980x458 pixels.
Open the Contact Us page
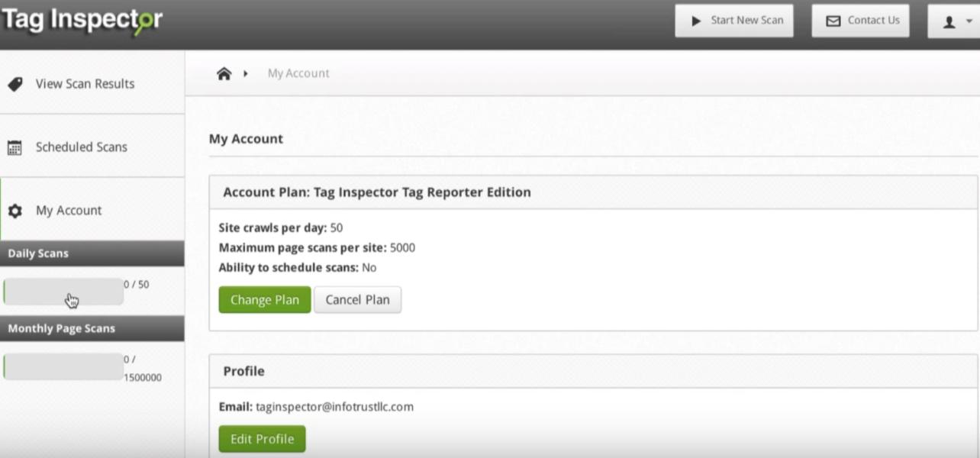[860, 21]
